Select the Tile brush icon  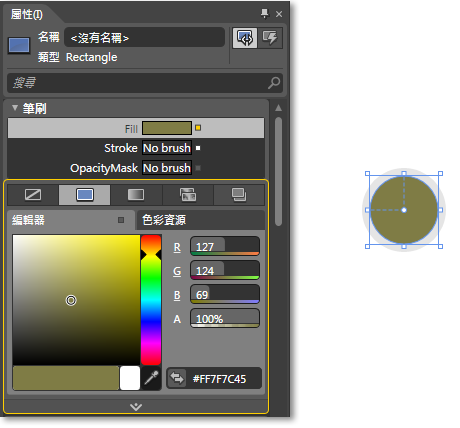click(188, 195)
